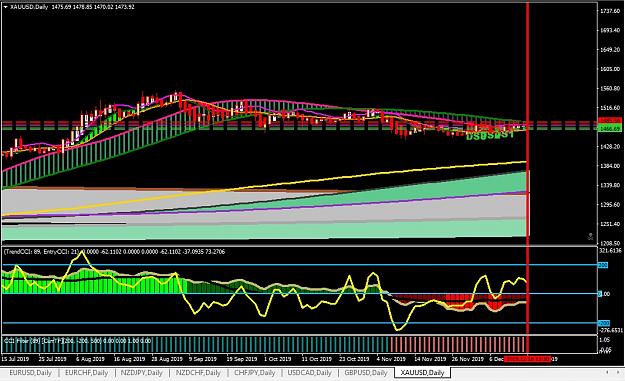625x381 pixels.
Task: Click the 1251.40 price scale label
Action: click(x=610, y=224)
